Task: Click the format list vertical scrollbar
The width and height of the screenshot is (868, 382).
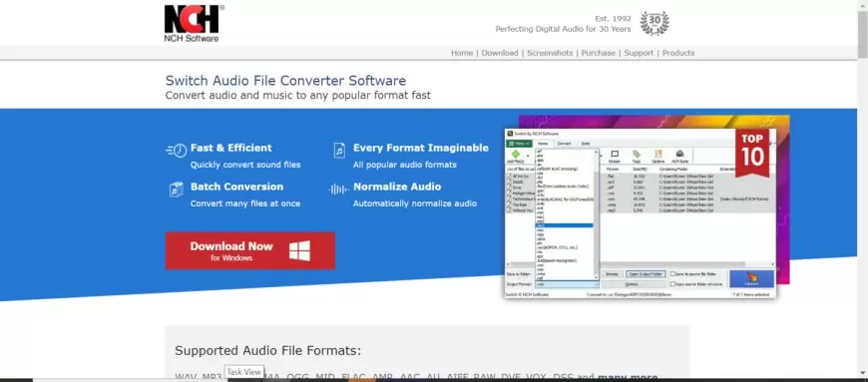Action: pyautogui.click(x=597, y=214)
